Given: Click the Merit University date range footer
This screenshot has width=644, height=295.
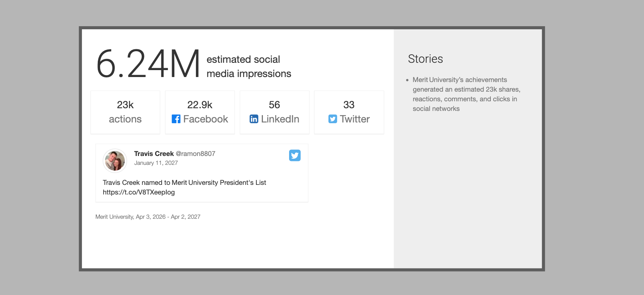Looking at the screenshot, I should pyautogui.click(x=148, y=217).
